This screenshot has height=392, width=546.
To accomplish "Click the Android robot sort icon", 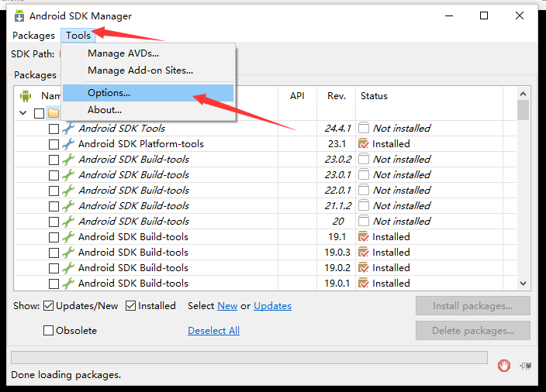I will click(x=26, y=95).
